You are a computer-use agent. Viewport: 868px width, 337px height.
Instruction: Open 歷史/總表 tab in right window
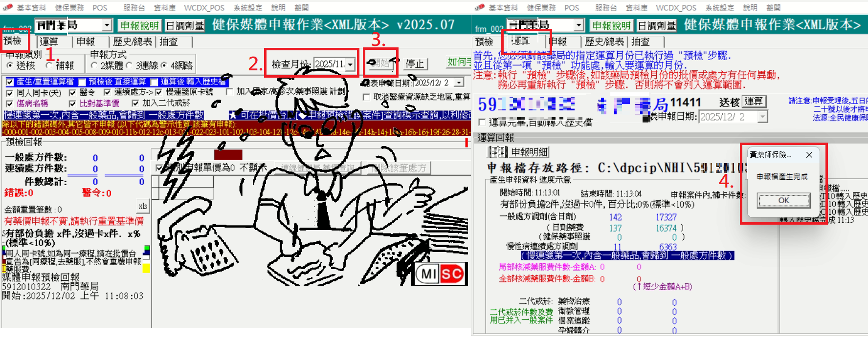pyautogui.click(x=604, y=42)
